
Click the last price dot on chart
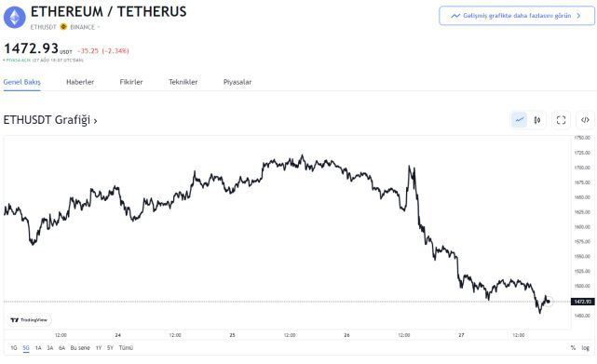(x=549, y=302)
